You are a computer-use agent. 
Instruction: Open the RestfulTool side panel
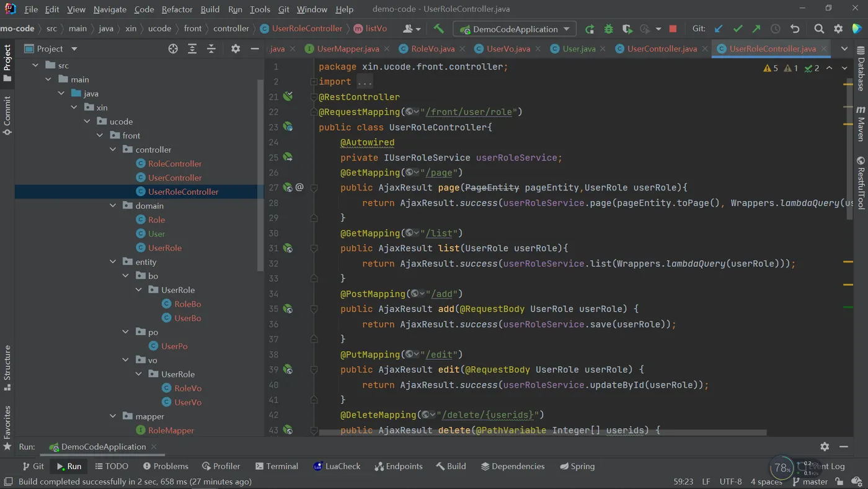point(861,182)
